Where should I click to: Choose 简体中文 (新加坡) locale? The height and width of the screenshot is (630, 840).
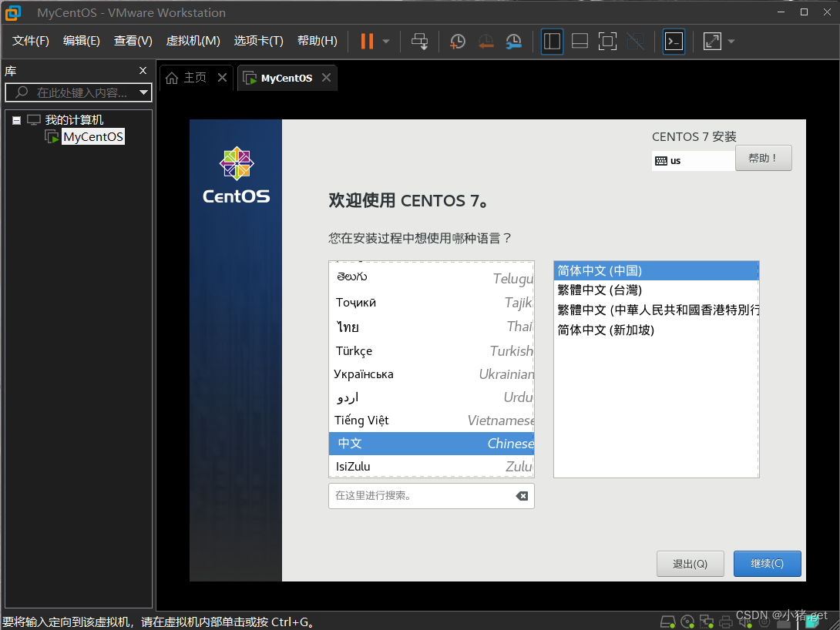tap(656, 330)
